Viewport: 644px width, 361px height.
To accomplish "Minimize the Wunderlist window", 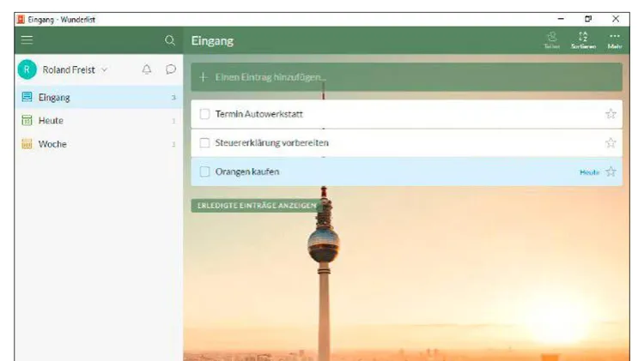I will click(x=561, y=19).
